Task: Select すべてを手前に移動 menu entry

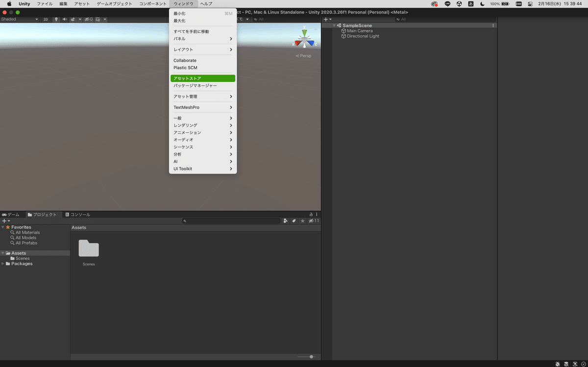Action: [203, 31]
